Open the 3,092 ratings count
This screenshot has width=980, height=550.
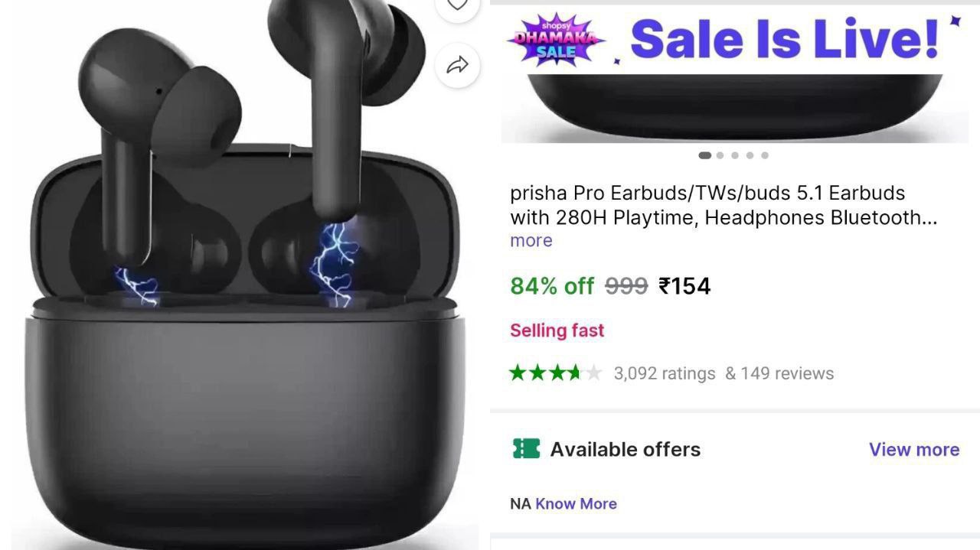[665, 373]
